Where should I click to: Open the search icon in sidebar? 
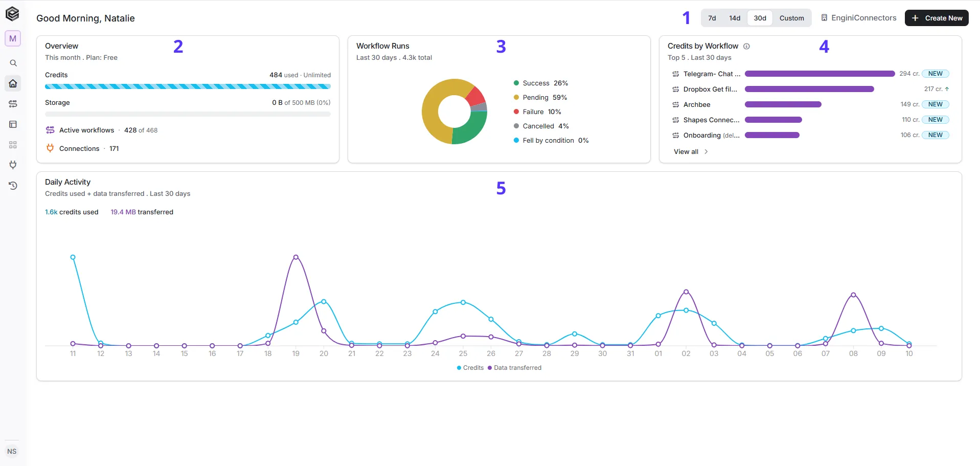[13, 63]
